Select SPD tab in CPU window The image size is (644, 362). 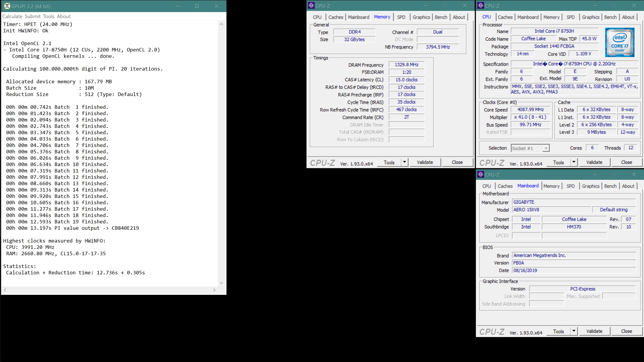[571, 17]
